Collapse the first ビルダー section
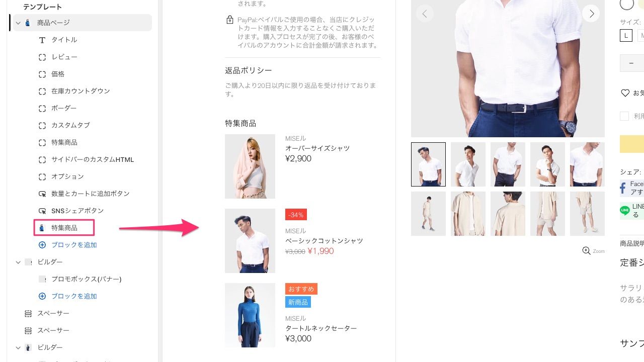 point(18,262)
